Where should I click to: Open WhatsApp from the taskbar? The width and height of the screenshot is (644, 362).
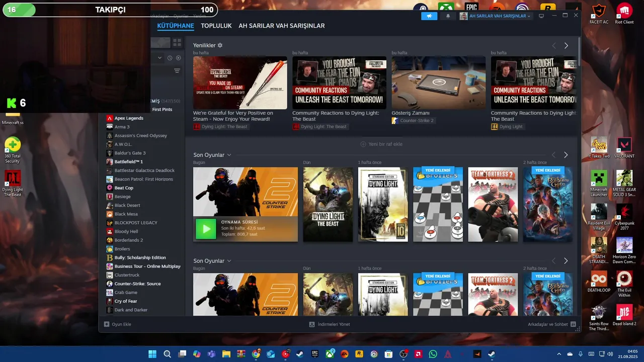click(x=433, y=354)
